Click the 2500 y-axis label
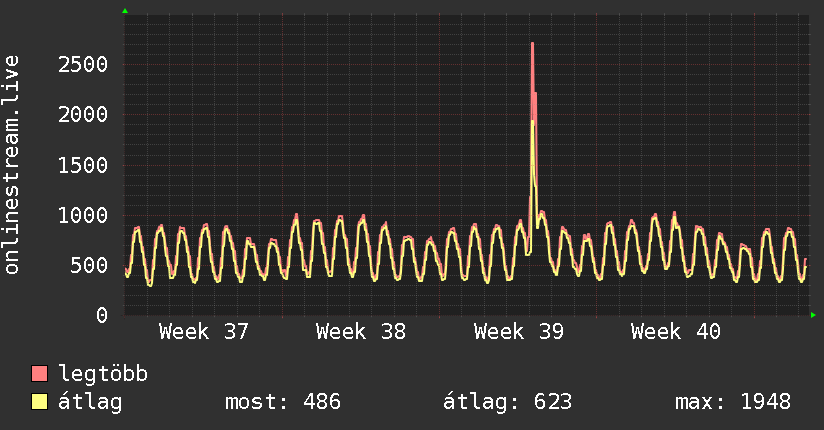824x430 pixels. point(83,65)
